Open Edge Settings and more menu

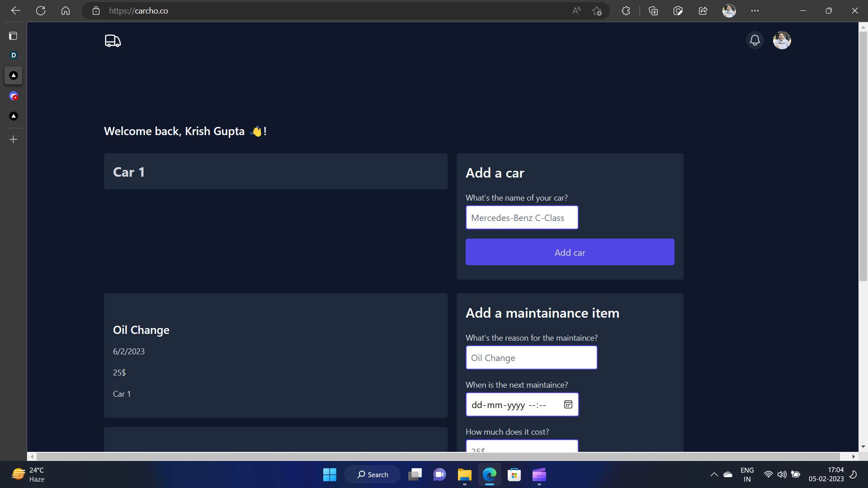coord(755,11)
